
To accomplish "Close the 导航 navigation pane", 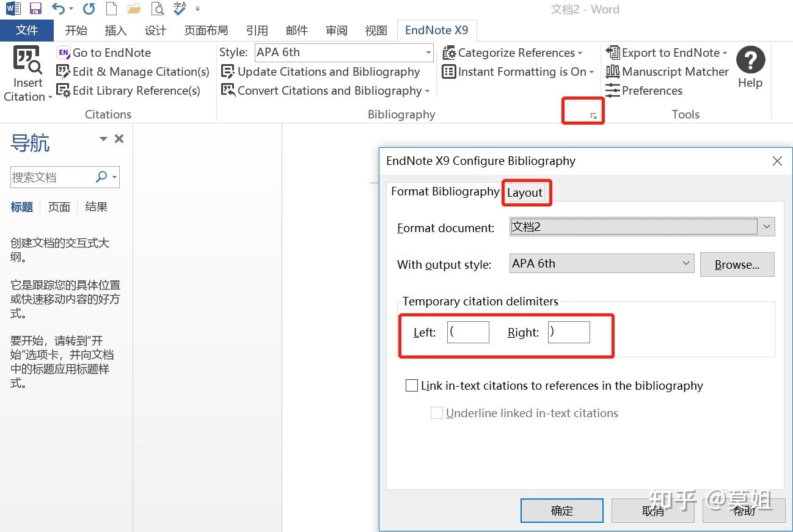I will coord(119,139).
